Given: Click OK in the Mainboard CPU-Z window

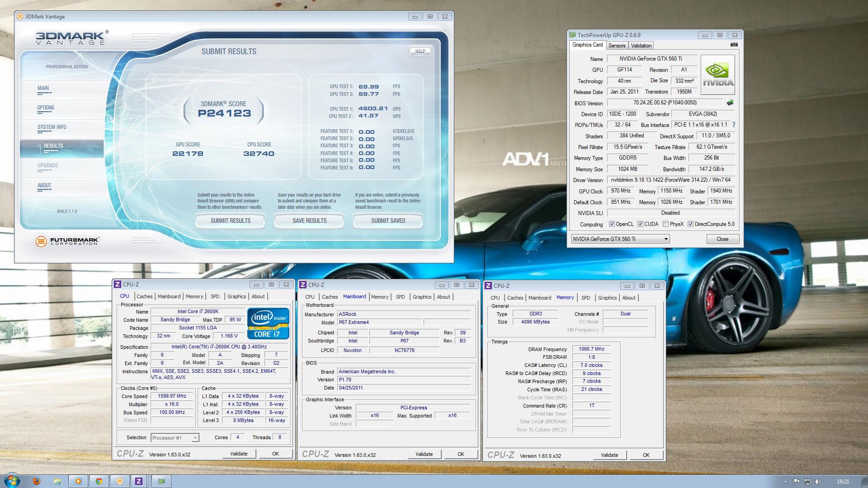Looking at the screenshot, I should tap(461, 454).
